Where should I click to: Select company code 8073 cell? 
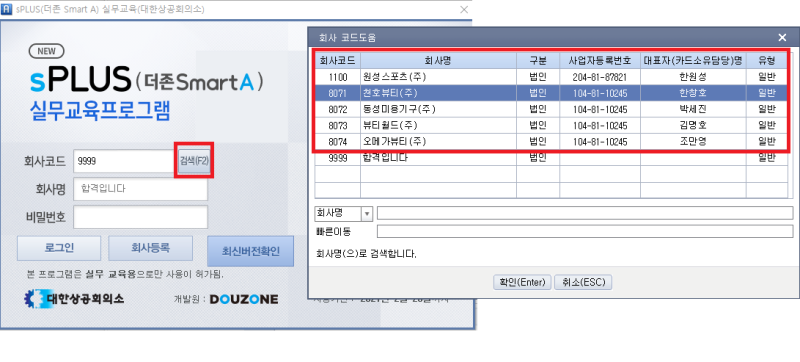point(337,125)
